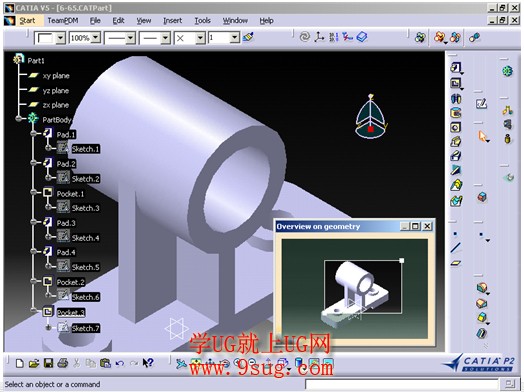
Task: Open the fill color dropdown
Action: pos(60,38)
